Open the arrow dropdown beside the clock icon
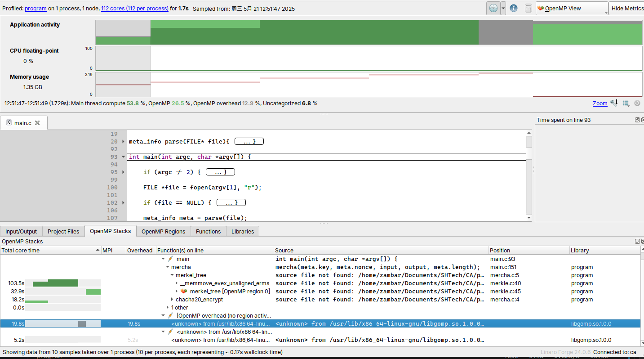Viewport: 644px width, 359px height. pyautogui.click(x=503, y=8)
